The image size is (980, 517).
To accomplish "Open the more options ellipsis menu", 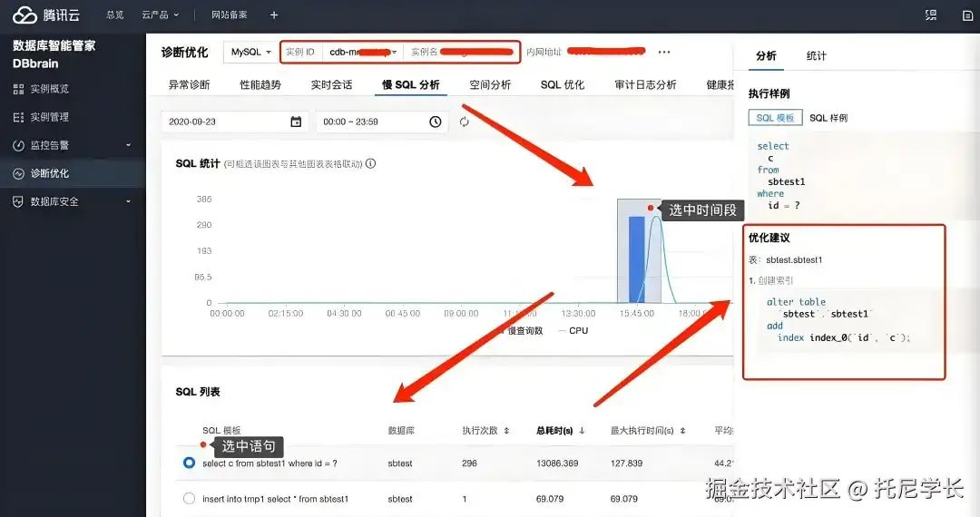I will coord(663,52).
